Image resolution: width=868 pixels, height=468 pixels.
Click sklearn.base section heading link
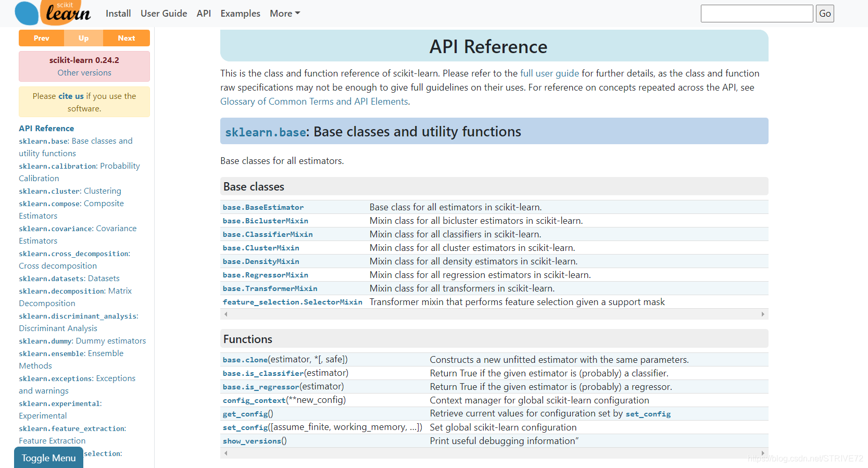[266, 132]
